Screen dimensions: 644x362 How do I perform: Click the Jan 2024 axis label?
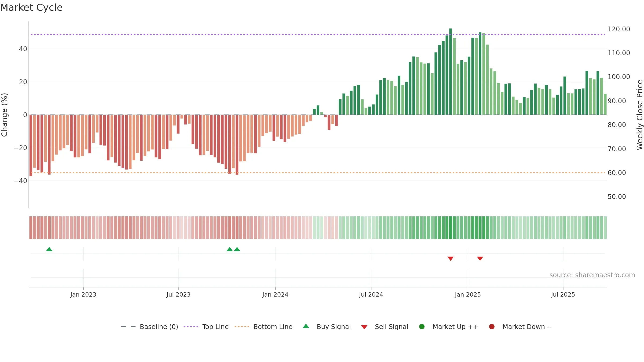click(275, 295)
